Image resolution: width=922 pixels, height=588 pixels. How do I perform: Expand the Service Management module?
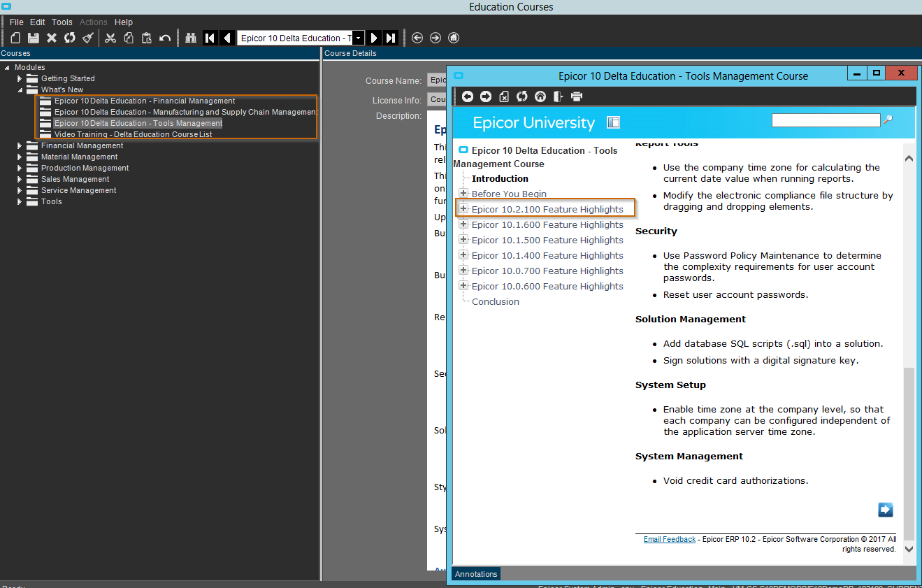(x=20, y=191)
